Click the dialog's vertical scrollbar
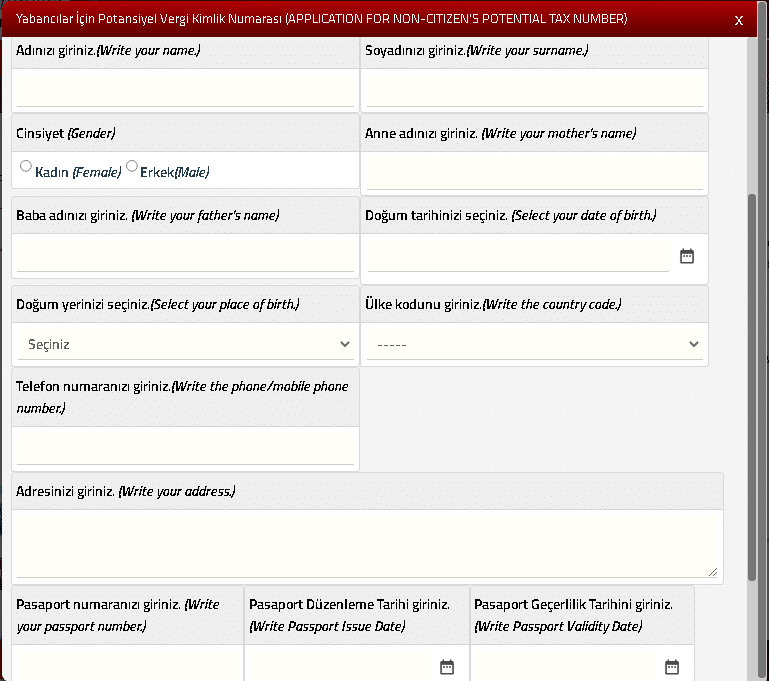Screen dimensions: 769x681 point(751,300)
